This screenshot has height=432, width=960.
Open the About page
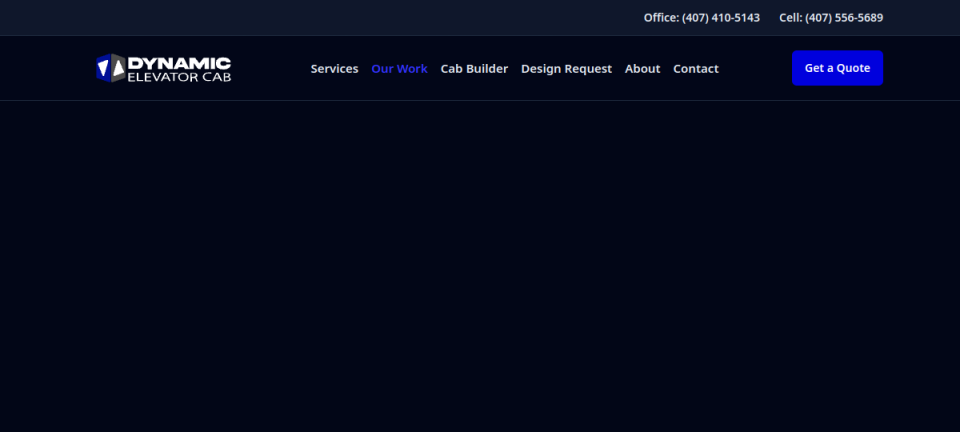(x=642, y=69)
